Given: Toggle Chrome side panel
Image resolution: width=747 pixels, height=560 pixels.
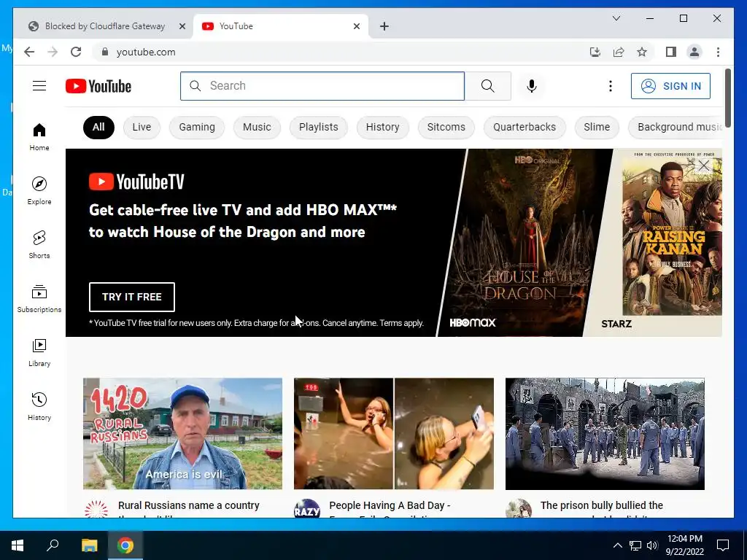Looking at the screenshot, I should [671, 52].
